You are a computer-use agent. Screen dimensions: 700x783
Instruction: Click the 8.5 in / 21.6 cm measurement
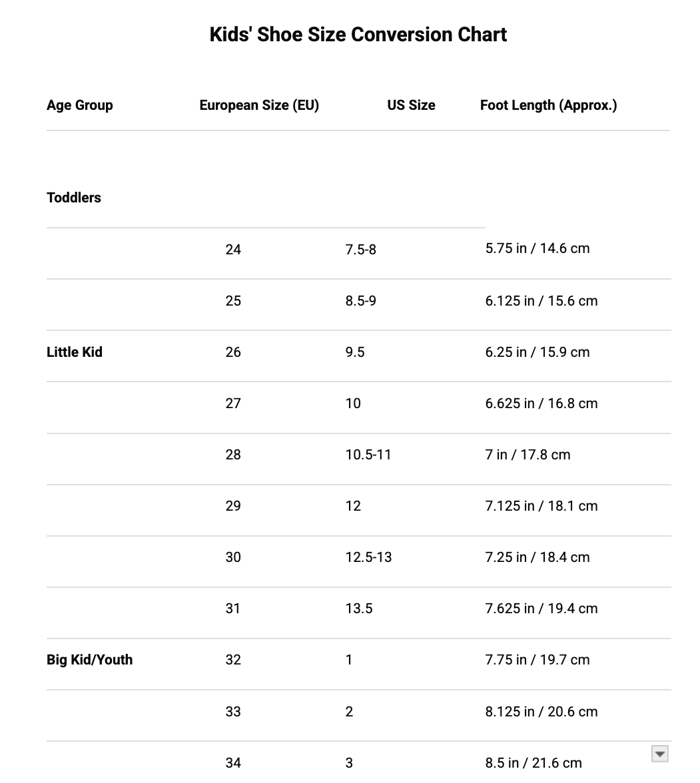click(533, 763)
